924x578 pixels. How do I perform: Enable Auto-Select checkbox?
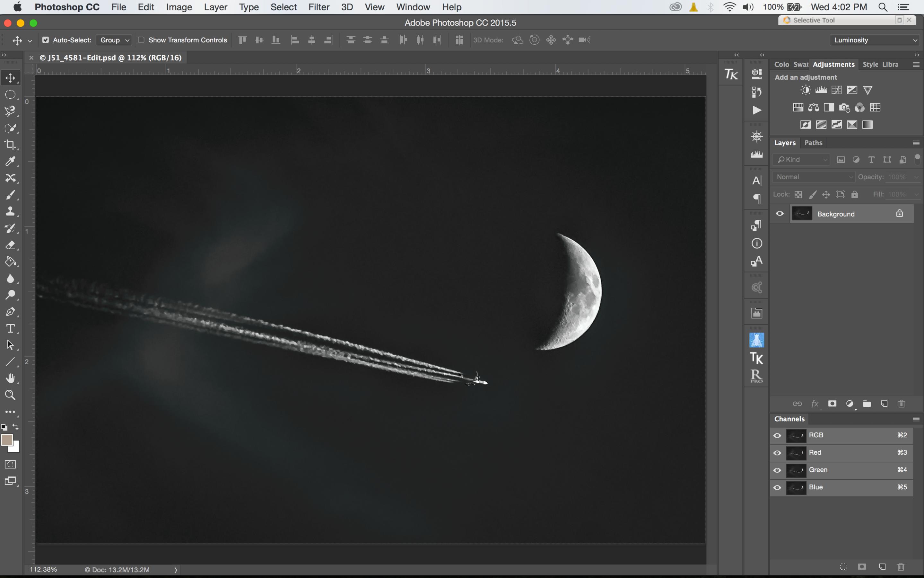pyautogui.click(x=45, y=40)
